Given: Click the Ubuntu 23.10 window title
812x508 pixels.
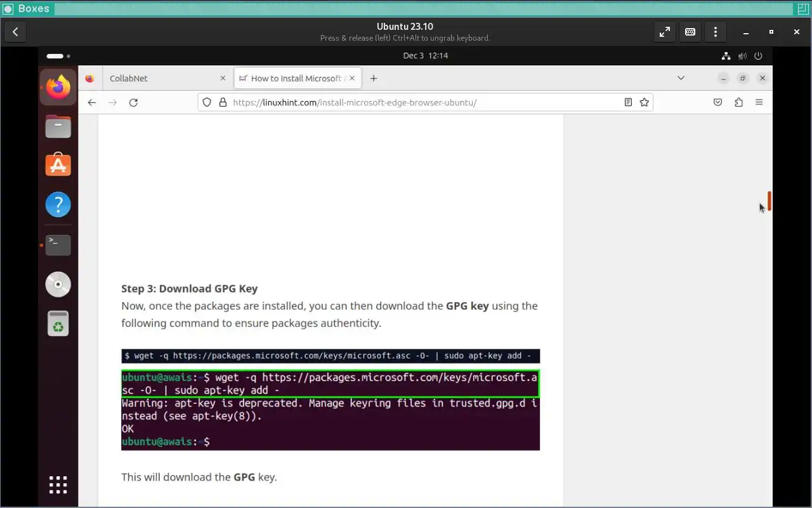Looking at the screenshot, I should [x=405, y=27].
